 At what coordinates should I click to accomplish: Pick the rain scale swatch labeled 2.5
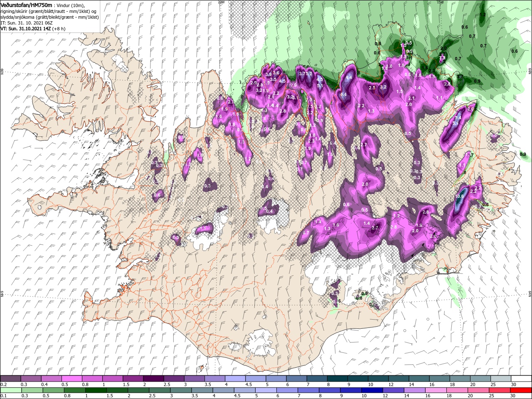160,390
